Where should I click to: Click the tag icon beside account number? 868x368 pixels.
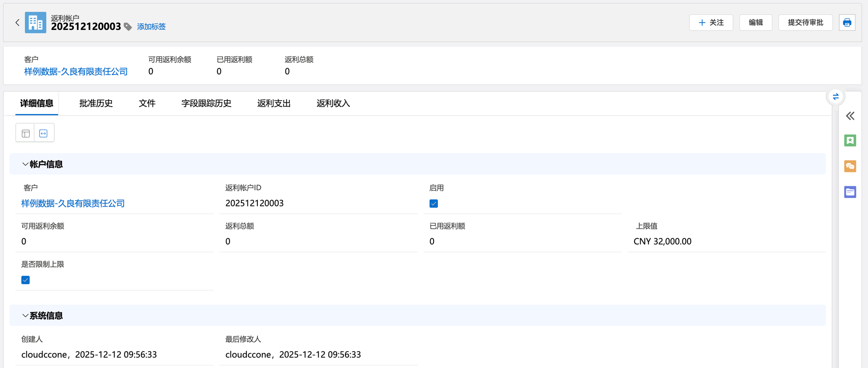click(128, 27)
